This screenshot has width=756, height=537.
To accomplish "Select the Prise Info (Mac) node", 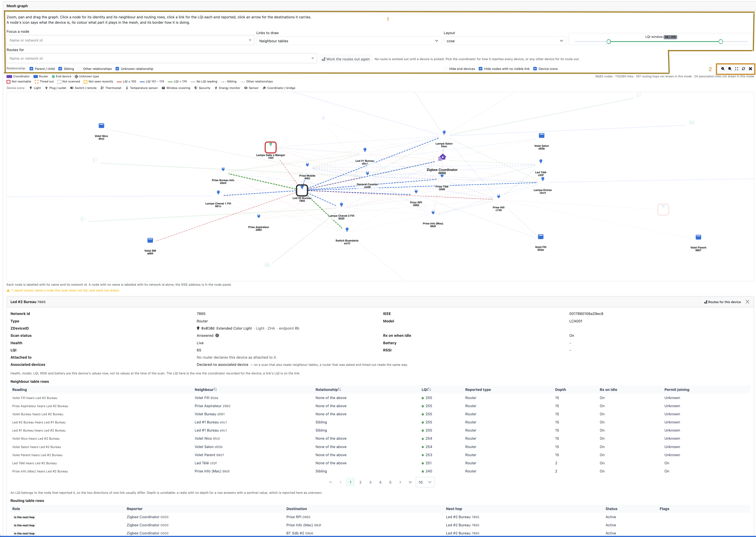I will [433, 212].
